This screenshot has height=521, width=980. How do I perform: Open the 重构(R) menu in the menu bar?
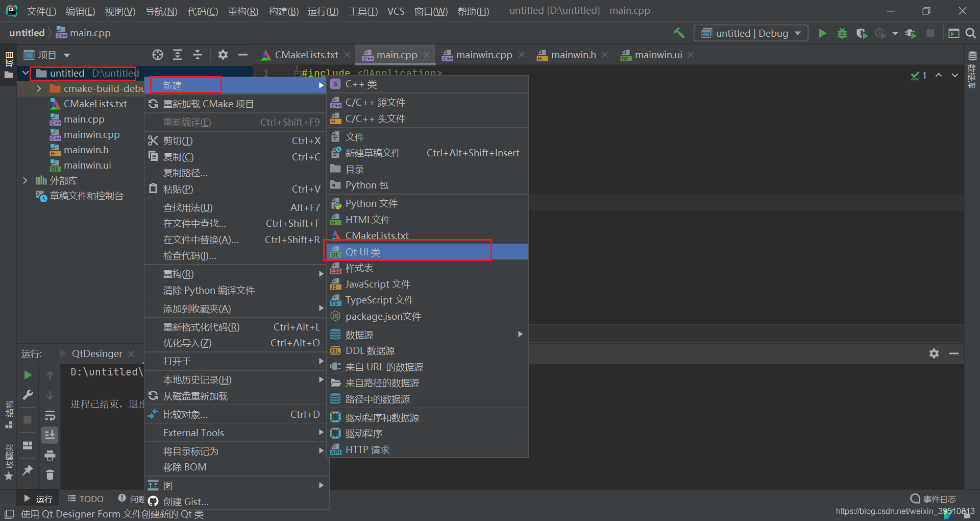tap(243, 11)
